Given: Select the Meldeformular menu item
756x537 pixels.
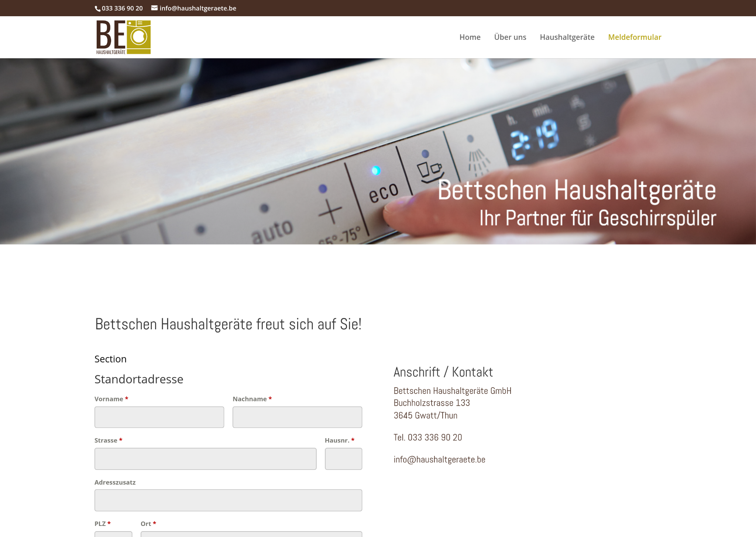Looking at the screenshot, I should click(x=635, y=37).
